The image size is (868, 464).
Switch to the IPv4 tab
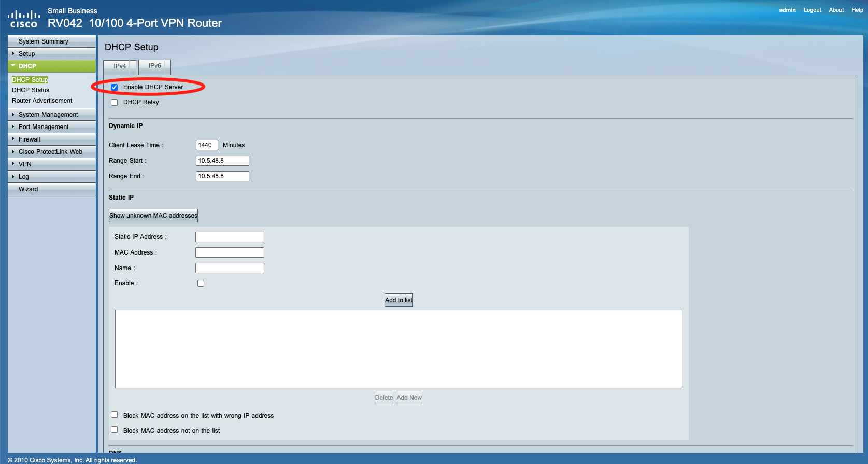[120, 66]
